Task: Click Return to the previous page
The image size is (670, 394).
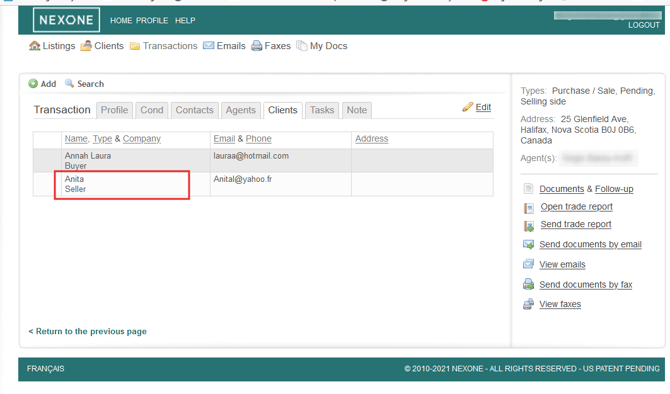Action: click(x=88, y=331)
